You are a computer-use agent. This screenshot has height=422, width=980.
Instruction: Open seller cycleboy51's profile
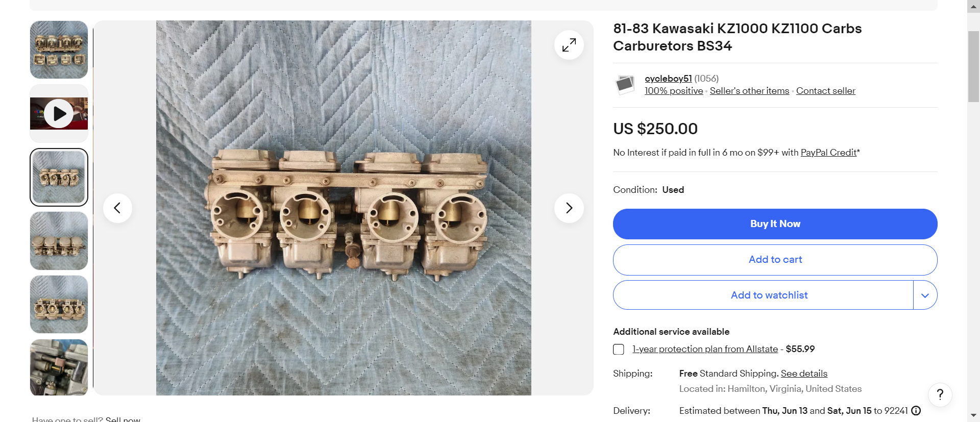668,79
